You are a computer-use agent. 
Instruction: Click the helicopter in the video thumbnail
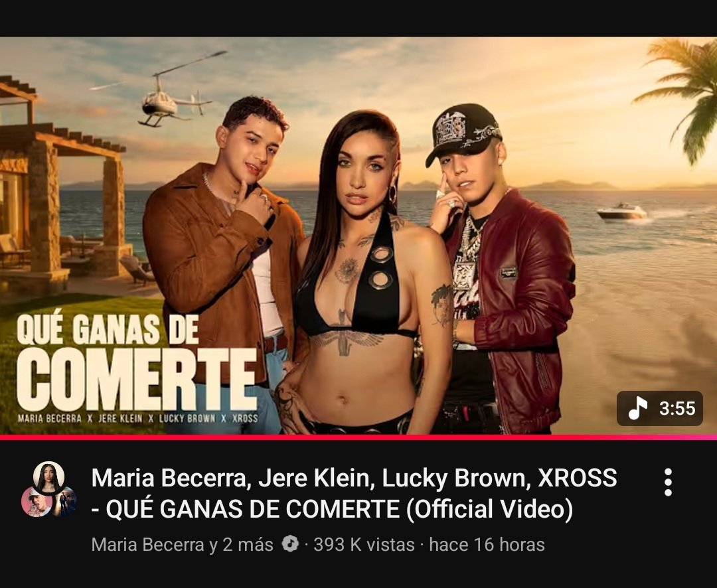pos(176,94)
